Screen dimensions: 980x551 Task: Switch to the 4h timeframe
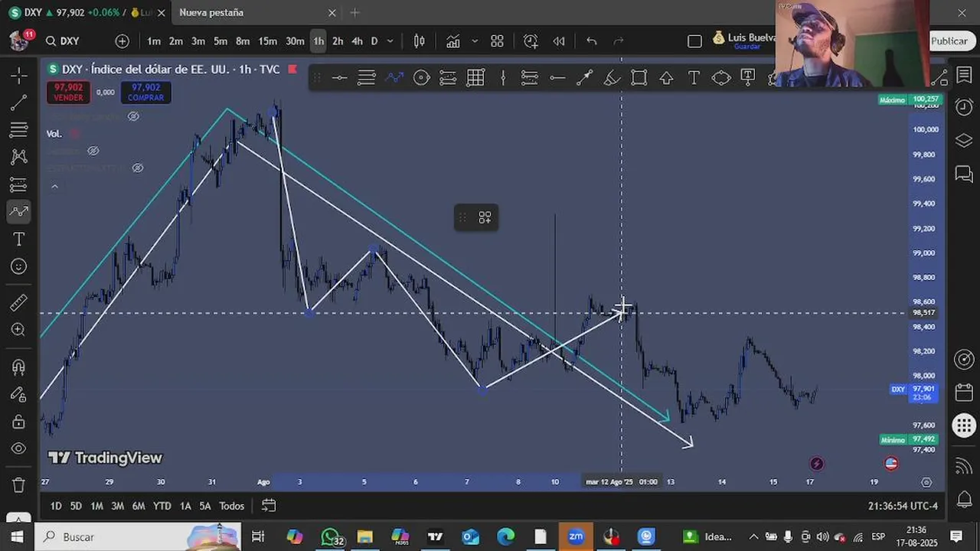(357, 41)
